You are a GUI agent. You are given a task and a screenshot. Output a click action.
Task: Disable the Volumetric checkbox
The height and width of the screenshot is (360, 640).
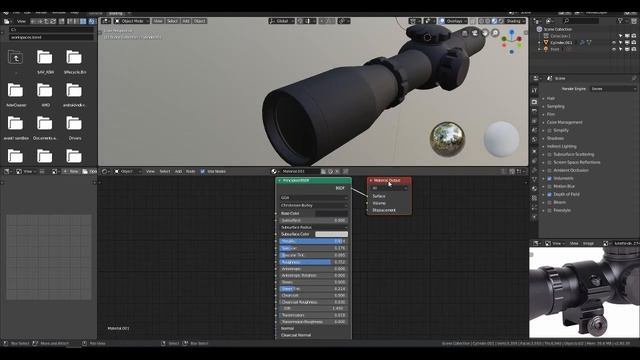(549, 178)
